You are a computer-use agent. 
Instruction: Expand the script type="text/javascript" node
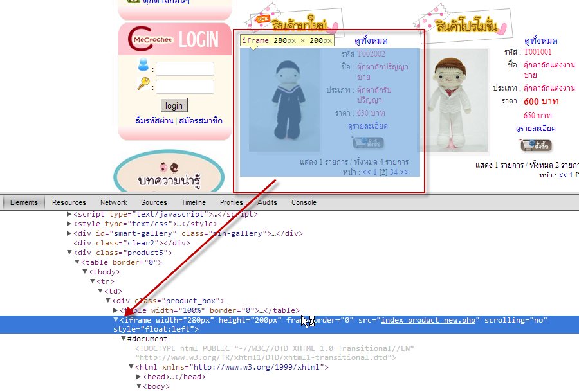pos(69,214)
